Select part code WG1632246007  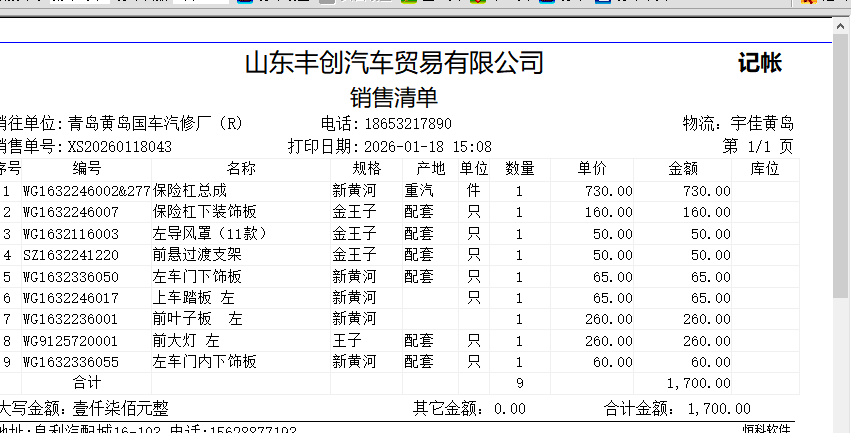(71, 212)
